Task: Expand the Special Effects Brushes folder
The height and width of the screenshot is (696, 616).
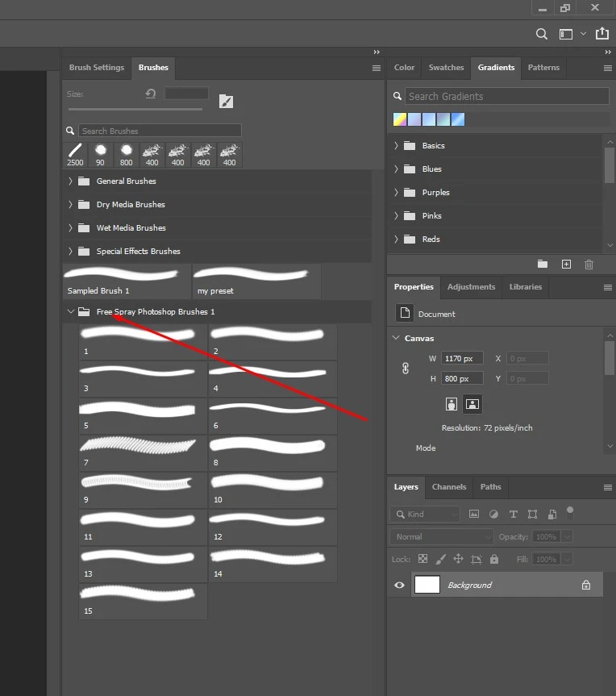Action: (70, 252)
